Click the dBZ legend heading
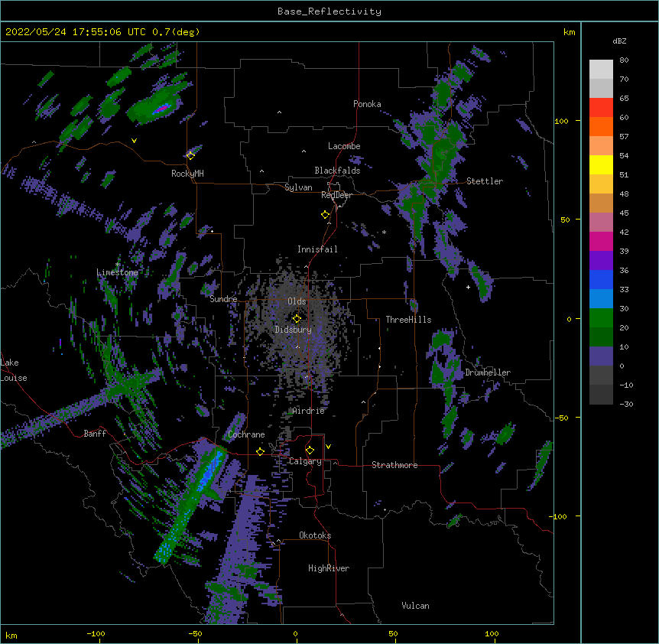The image size is (659, 644). point(619,41)
